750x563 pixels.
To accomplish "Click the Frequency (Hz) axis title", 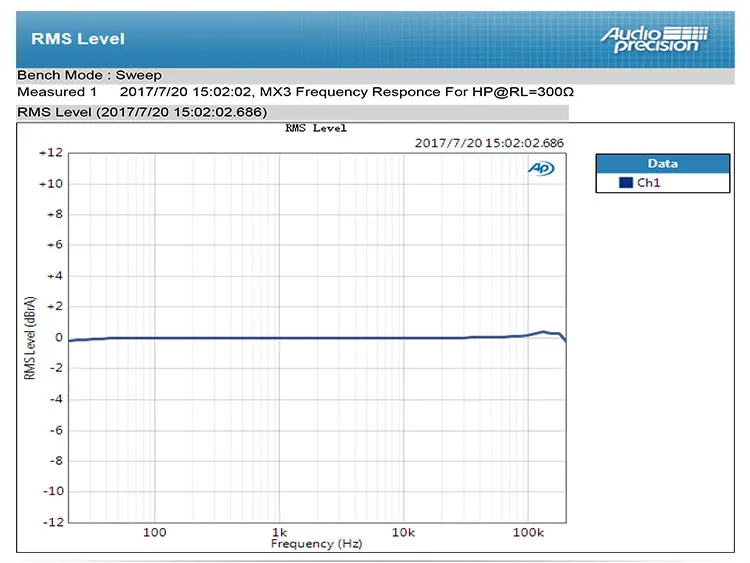I will tap(316, 544).
